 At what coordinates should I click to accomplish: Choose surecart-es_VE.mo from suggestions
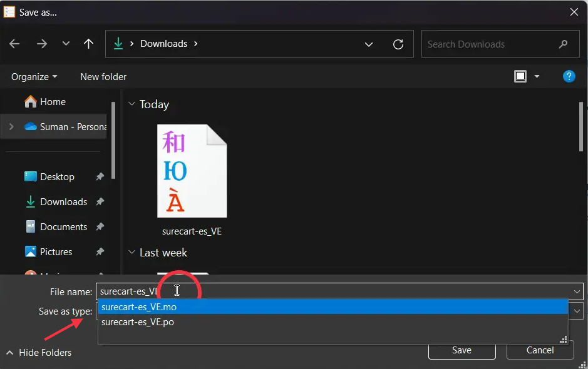tap(139, 306)
